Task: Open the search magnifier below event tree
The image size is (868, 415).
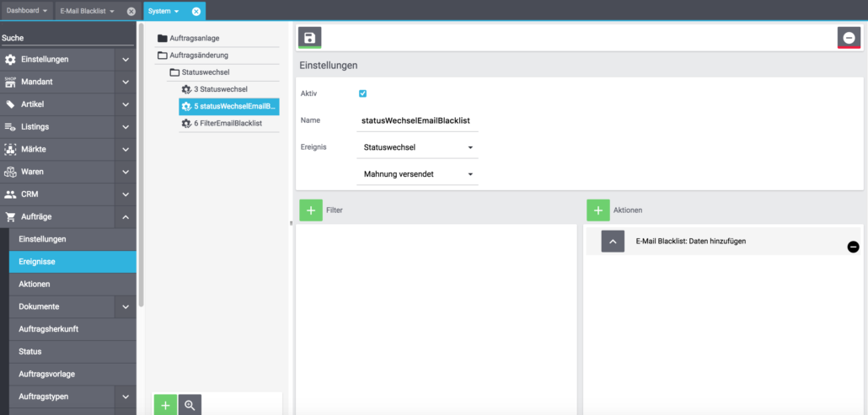Action: (190, 405)
